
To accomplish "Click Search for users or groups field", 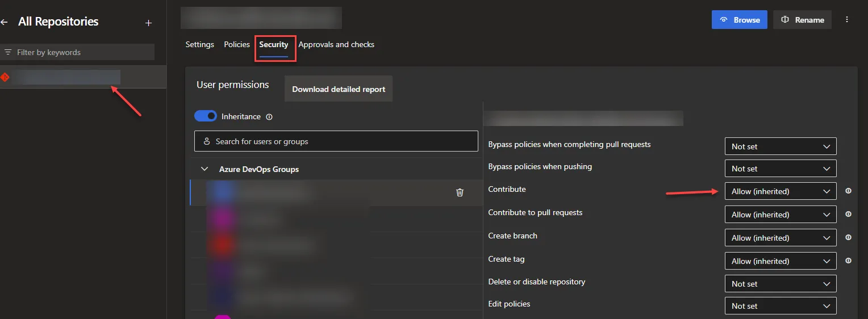I will (x=336, y=141).
